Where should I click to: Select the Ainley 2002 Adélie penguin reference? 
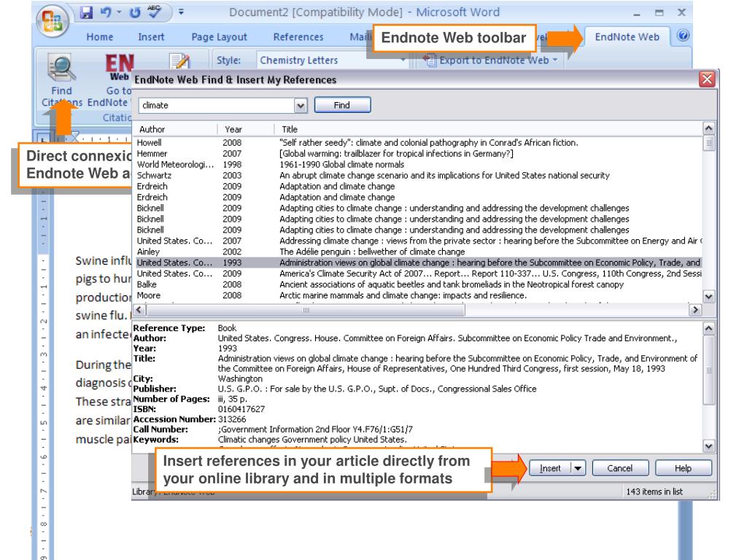point(418,252)
